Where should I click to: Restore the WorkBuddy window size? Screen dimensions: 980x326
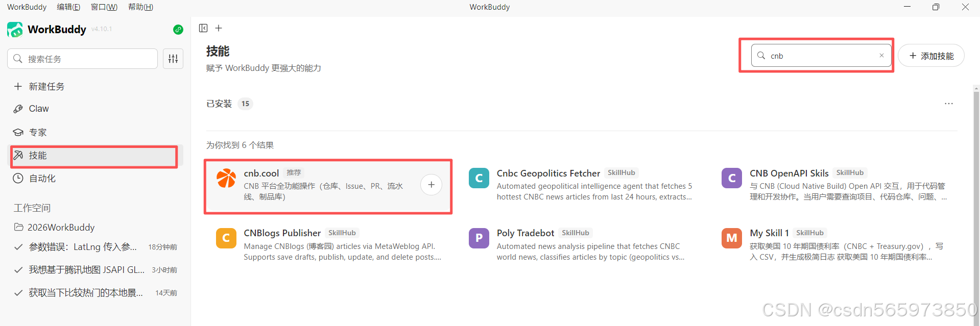(x=936, y=7)
